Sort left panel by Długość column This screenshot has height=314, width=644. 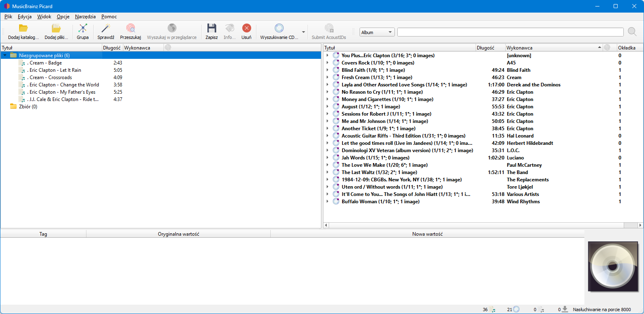[x=112, y=47]
